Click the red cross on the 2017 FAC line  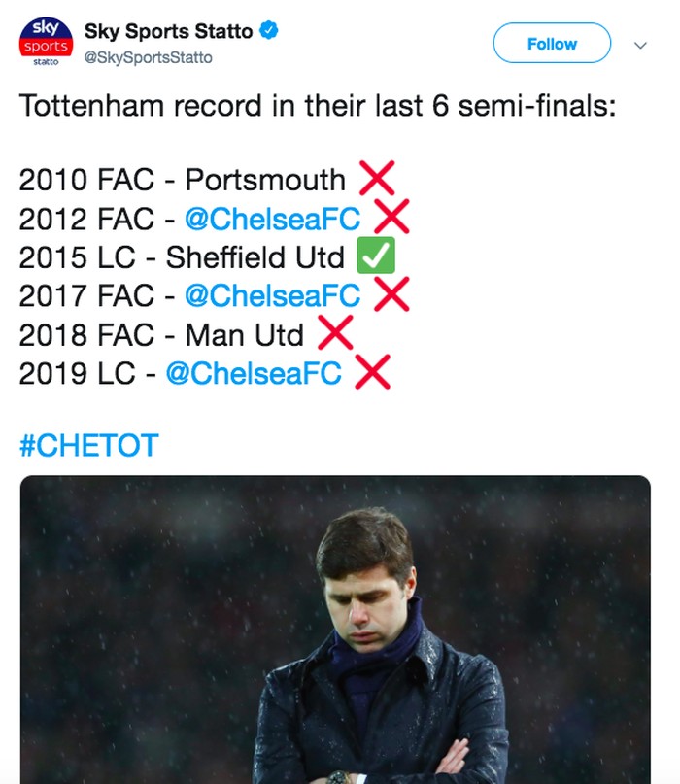click(391, 294)
